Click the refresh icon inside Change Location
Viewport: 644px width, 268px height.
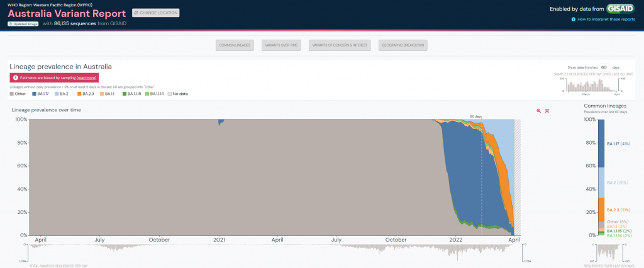pos(136,13)
